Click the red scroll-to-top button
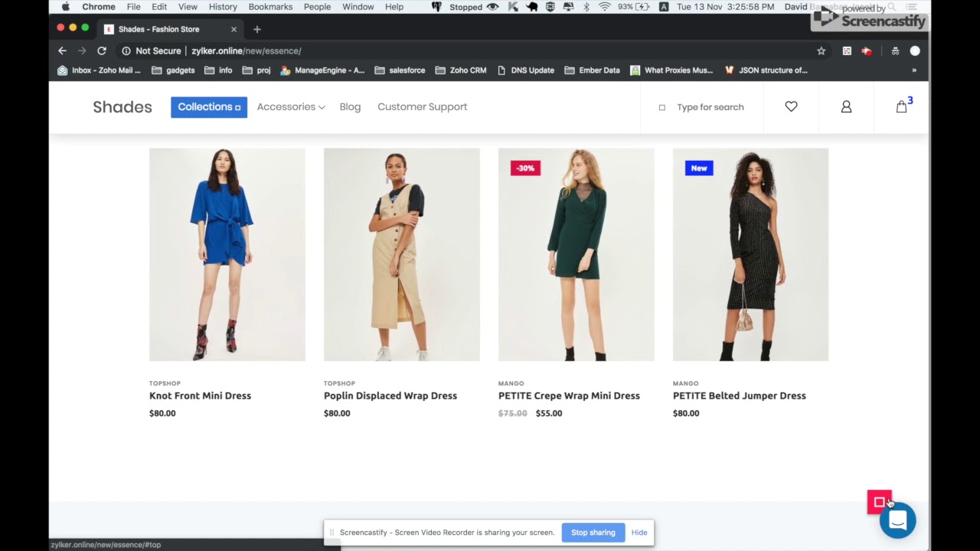The image size is (980, 551). (879, 502)
